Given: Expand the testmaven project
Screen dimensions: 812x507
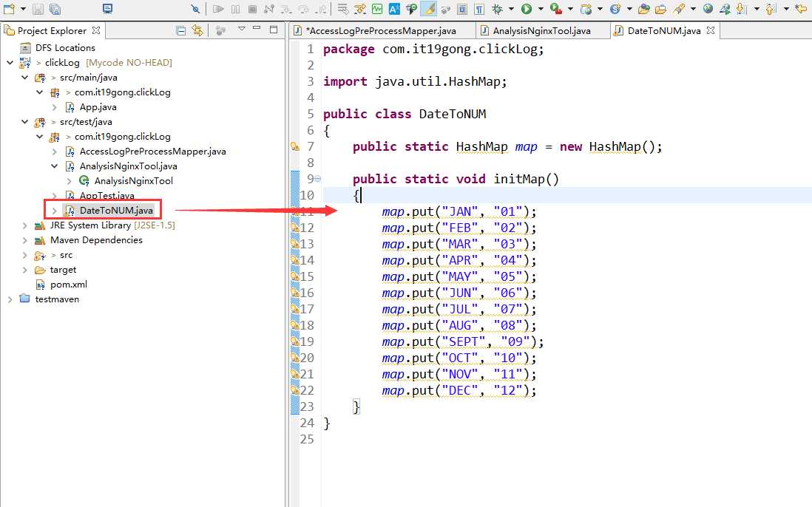Looking at the screenshot, I should [10, 299].
